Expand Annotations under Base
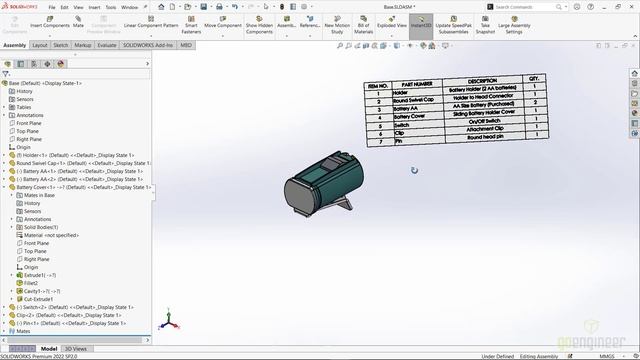640x360 pixels. (x=4, y=116)
